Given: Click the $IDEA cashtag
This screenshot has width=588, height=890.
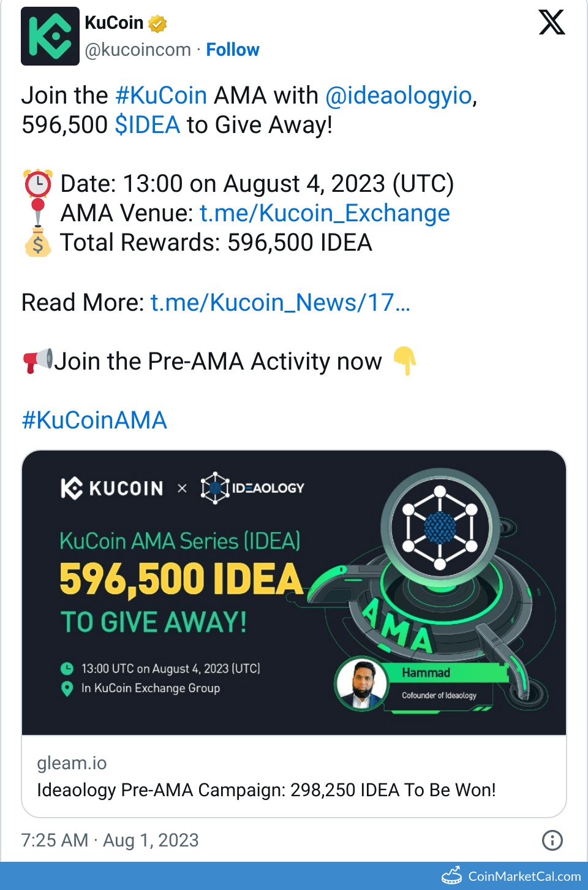Looking at the screenshot, I should [148, 125].
